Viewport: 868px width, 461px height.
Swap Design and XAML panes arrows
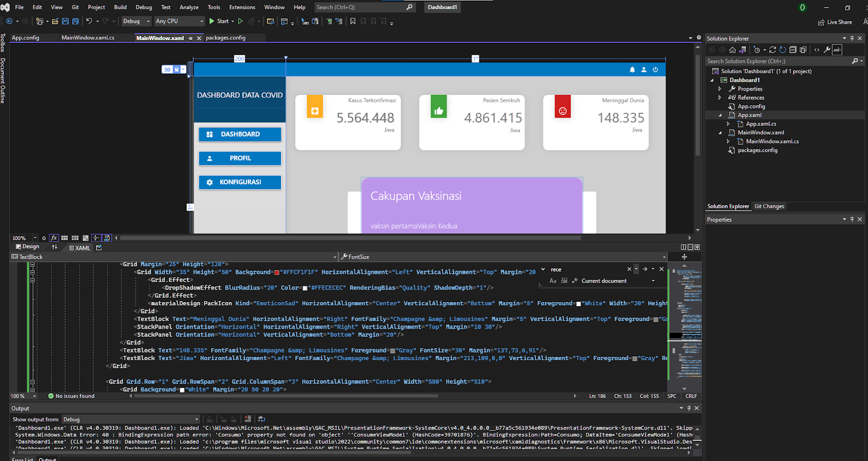coord(54,247)
